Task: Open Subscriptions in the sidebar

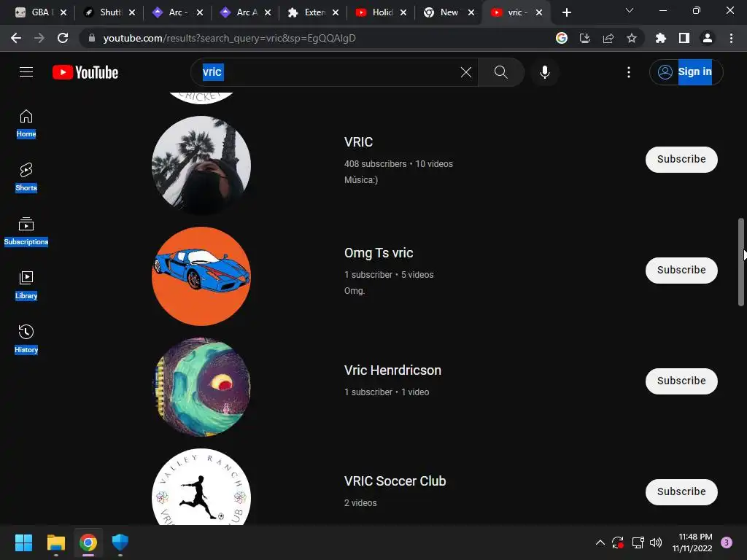Action: pyautogui.click(x=26, y=231)
